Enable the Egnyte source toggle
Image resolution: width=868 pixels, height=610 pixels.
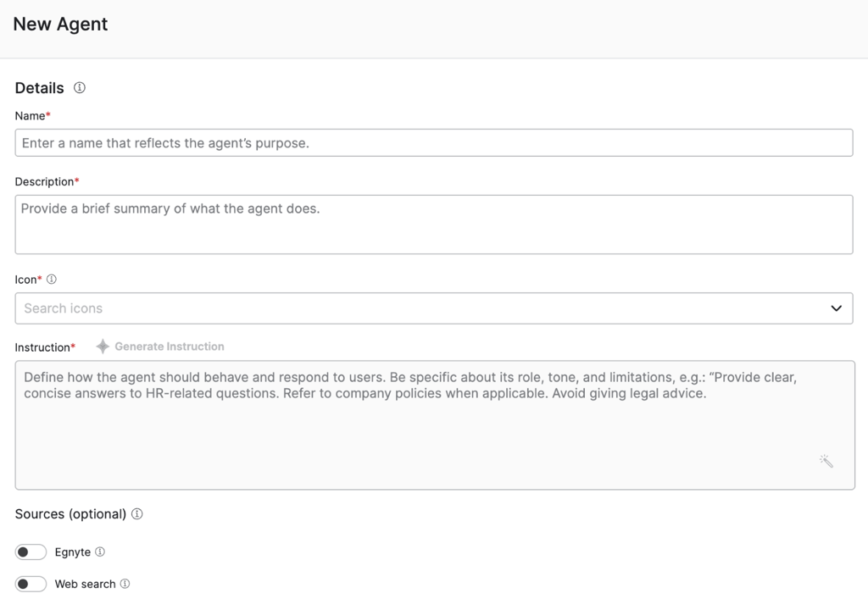point(31,552)
